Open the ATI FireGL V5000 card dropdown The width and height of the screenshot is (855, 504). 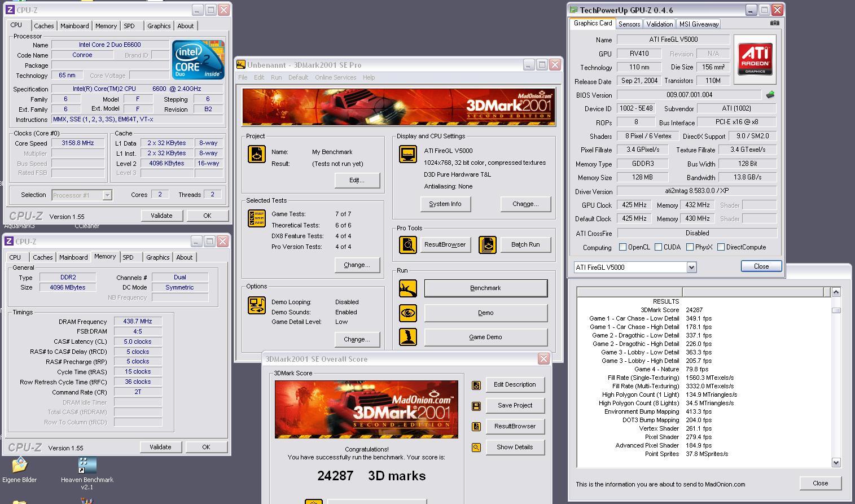(x=691, y=268)
